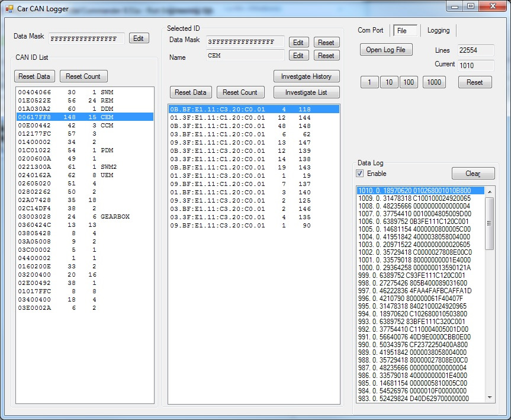Viewport: 511px width, 420px height.
Task: Select data row 0B.BF:E1.11:C3.20:C0.01
Action: click(254, 109)
